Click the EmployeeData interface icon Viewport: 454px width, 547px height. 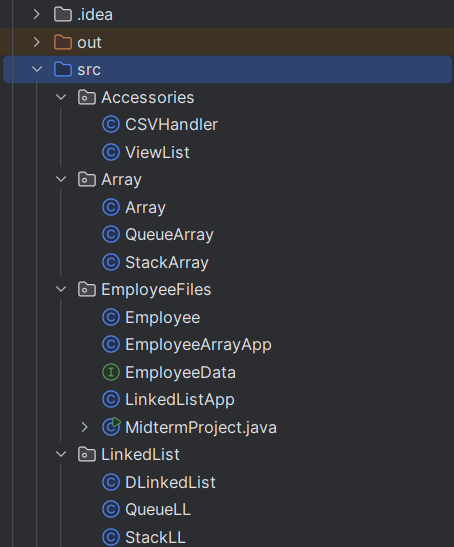click(111, 372)
